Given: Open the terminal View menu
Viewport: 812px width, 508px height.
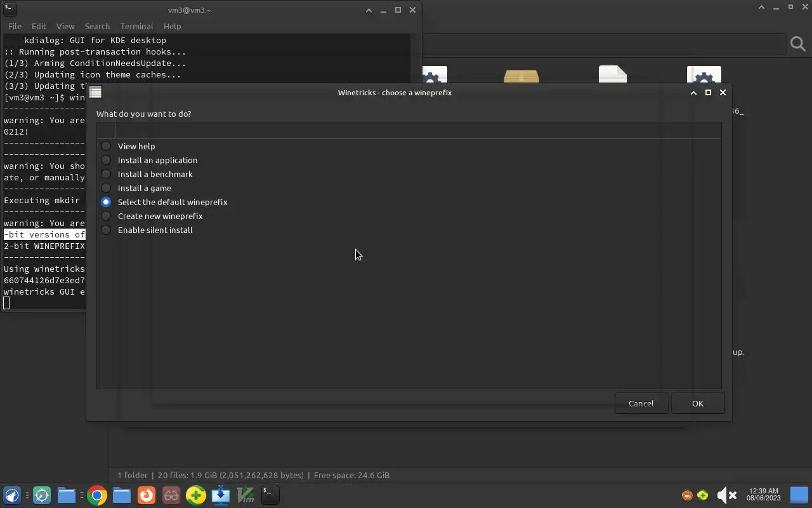Looking at the screenshot, I should point(65,26).
